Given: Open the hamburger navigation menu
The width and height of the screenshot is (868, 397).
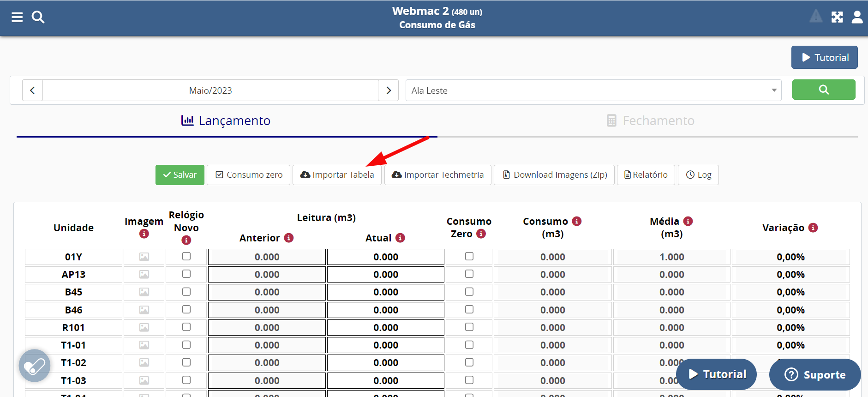Looking at the screenshot, I should (17, 17).
